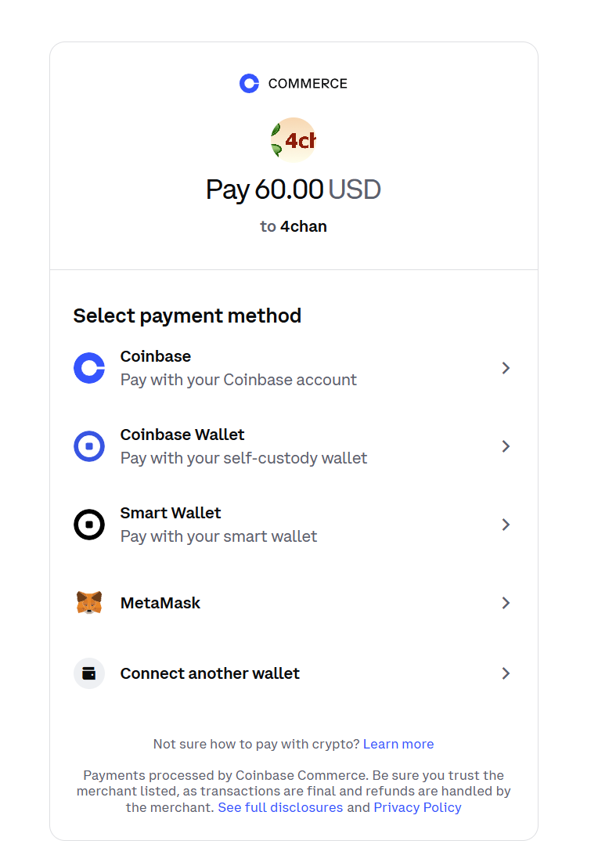Click the wallet icon for another wallet
This screenshot has height=855, width=616.
pyautogui.click(x=89, y=673)
